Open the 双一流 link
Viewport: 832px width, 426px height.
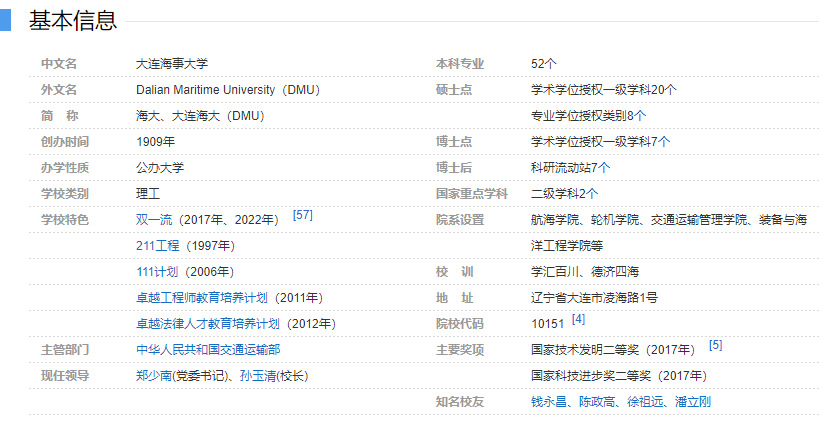point(154,219)
